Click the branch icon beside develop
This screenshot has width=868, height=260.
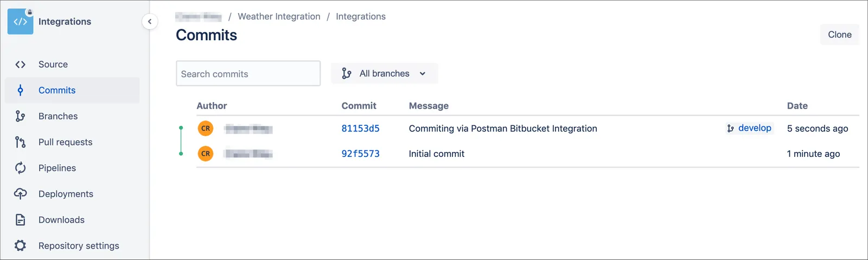tap(730, 129)
